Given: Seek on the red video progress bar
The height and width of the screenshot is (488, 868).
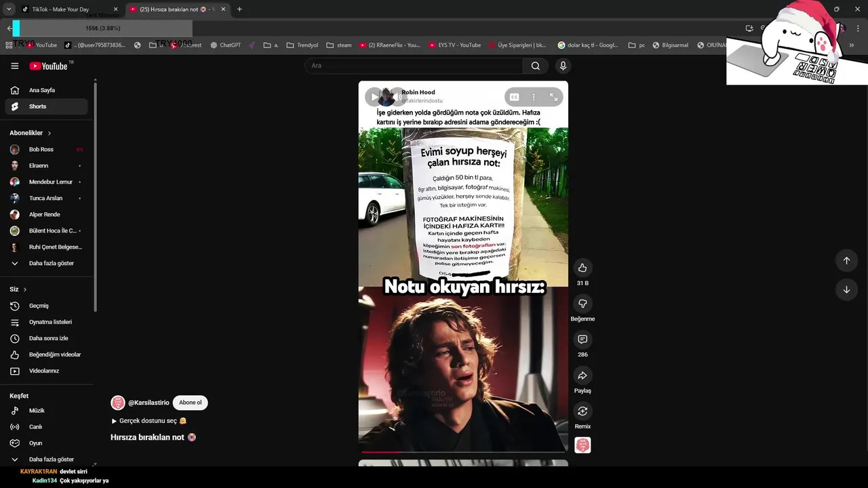Looking at the screenshot, I should (463, 451).
